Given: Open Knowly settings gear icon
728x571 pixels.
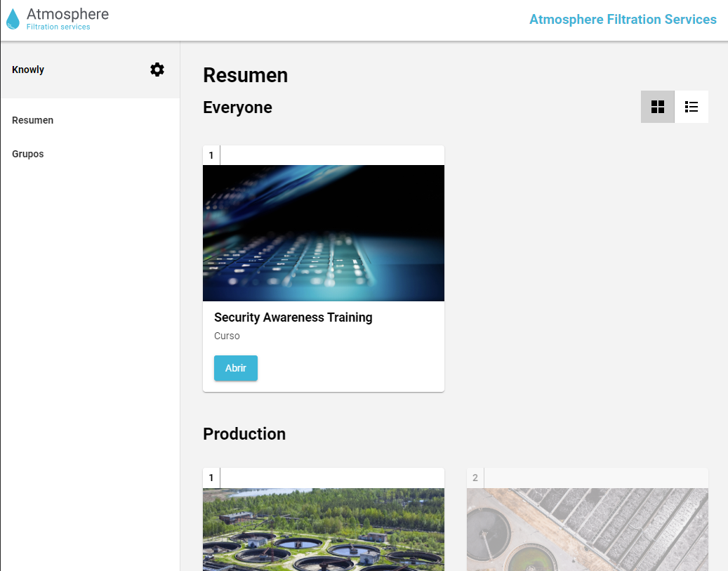Looking at the screenshot, I should coord(157,70).
